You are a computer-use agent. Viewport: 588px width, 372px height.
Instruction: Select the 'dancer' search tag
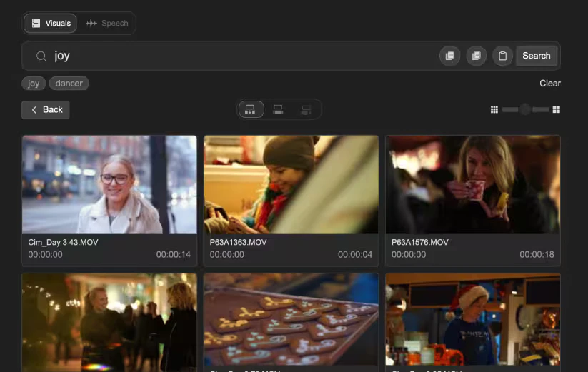[69, 84]
